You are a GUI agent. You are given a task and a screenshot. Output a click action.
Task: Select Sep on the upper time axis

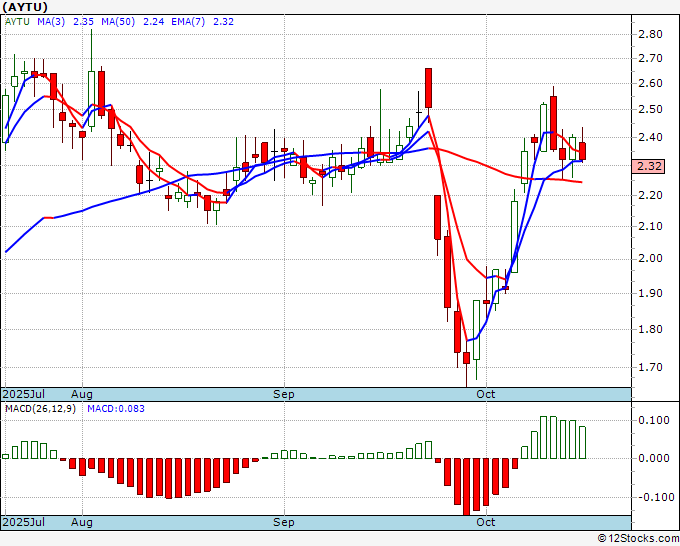click(x=284, y=394)
